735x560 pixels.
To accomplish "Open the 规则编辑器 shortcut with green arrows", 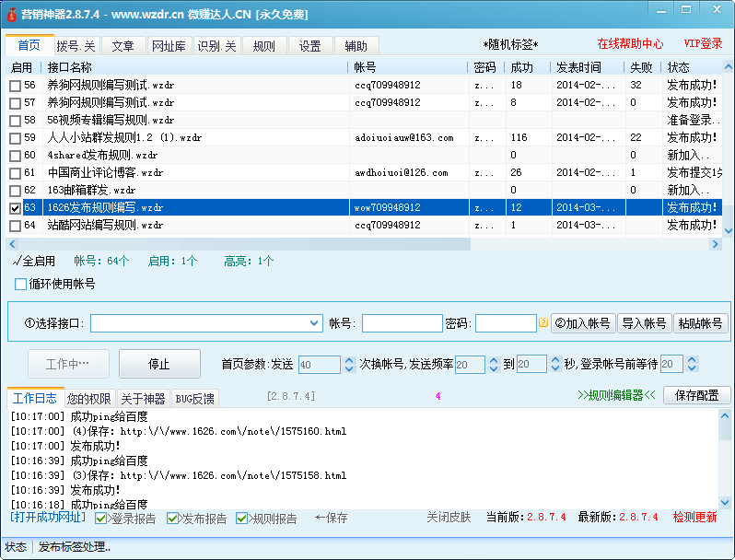I will pyautogui.click(x=615, y=395).
